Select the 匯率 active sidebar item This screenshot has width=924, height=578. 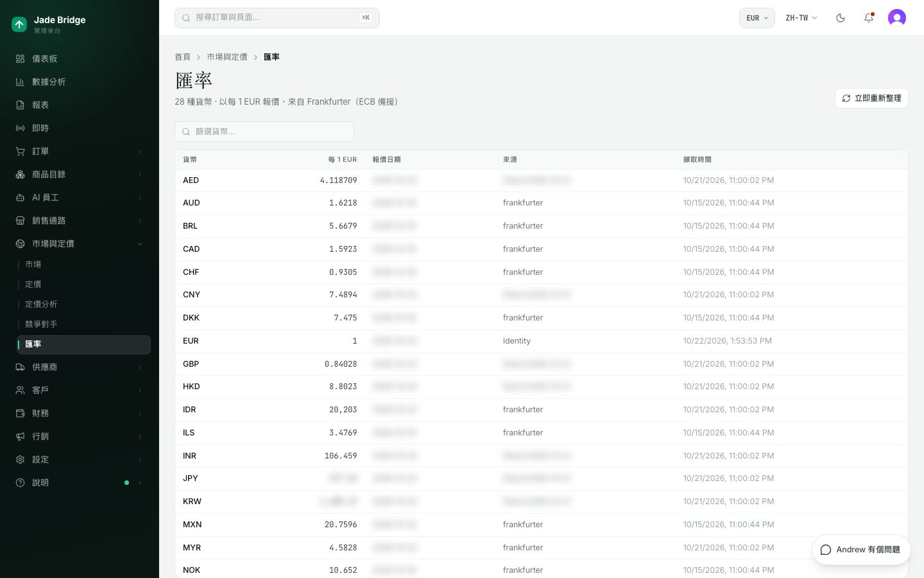84,344
